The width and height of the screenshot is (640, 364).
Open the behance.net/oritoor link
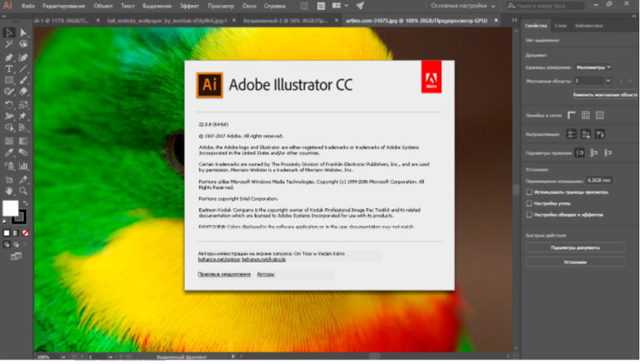219,260
